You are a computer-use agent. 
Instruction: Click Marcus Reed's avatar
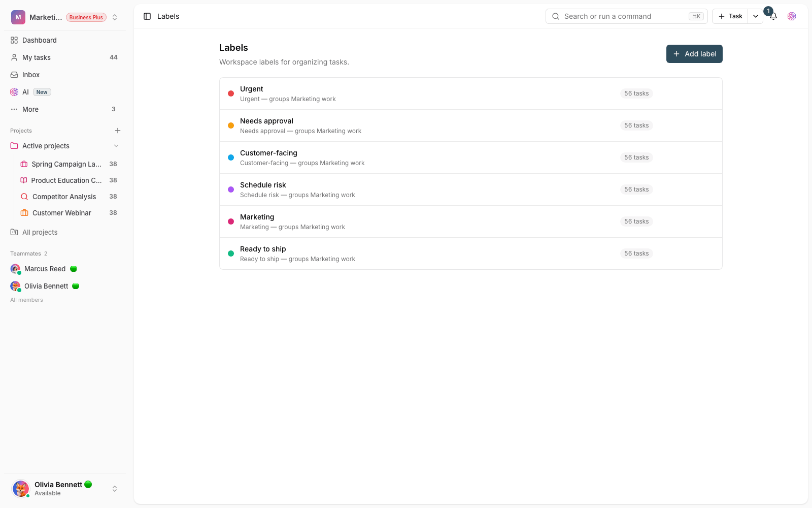pos(15,269)
